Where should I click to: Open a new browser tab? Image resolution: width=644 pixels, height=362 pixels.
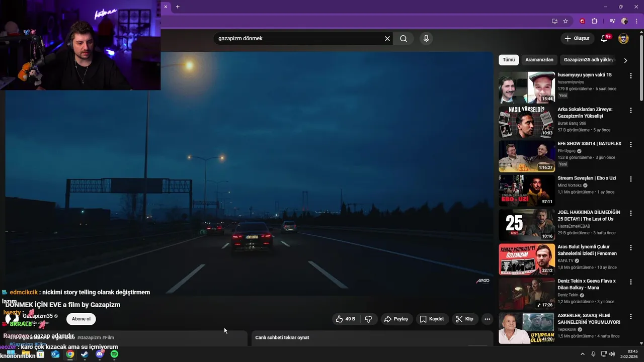178,7
